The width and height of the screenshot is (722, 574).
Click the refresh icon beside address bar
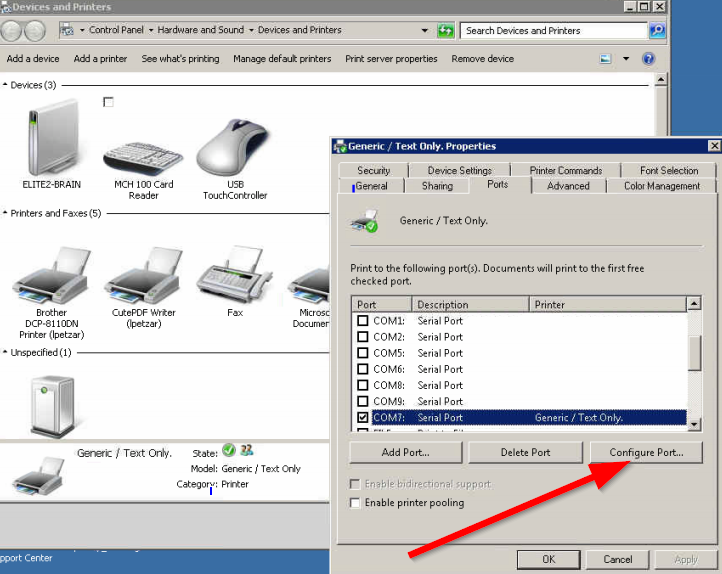(445, 31)
